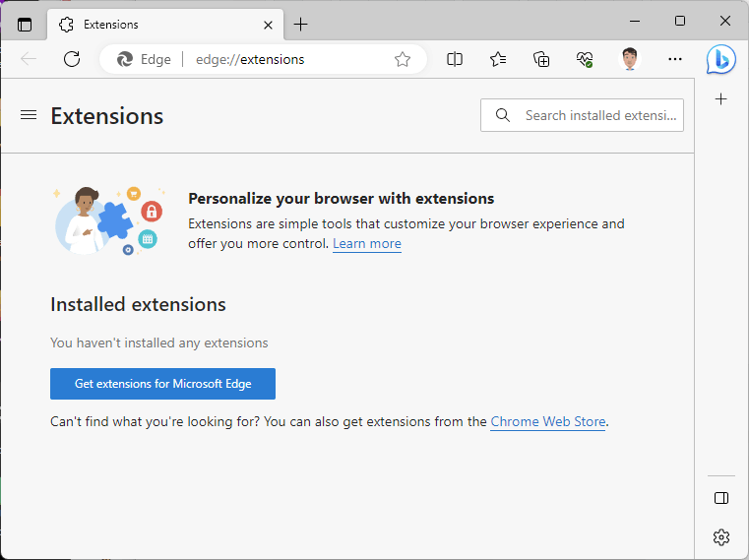The width and height of the screenshot is (749, 560).
Task: Open the Bing Copilot sidebar icon
Action: (x=720, y=59)
